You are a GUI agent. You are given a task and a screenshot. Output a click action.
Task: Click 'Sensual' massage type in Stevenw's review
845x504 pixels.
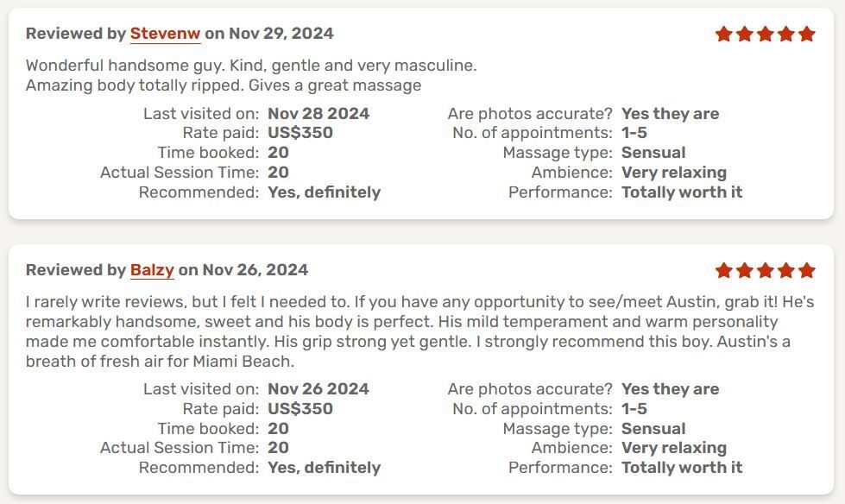653,153
